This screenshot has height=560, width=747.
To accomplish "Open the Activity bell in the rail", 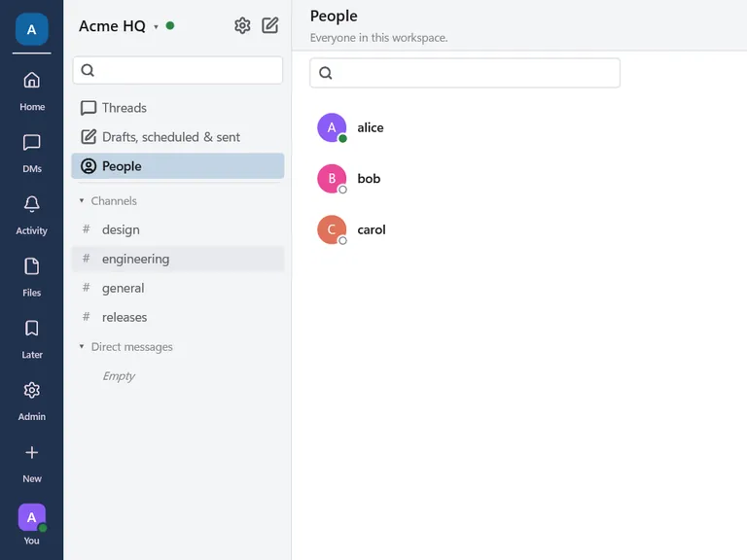I will 31,215.
